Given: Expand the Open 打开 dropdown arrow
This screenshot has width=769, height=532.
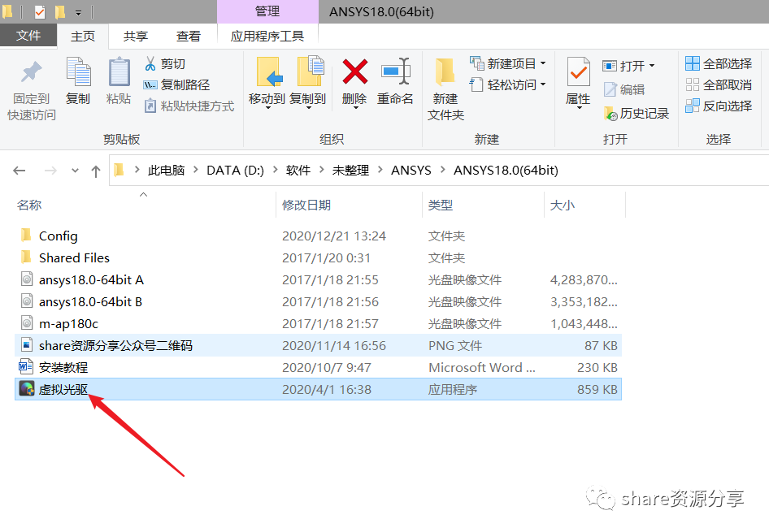Looking at the screenshot, I should click(x=652, y=66).
